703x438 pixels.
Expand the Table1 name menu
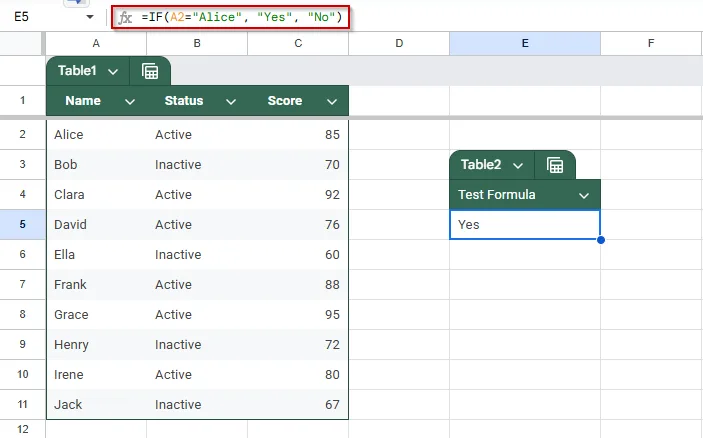point(113,72)
